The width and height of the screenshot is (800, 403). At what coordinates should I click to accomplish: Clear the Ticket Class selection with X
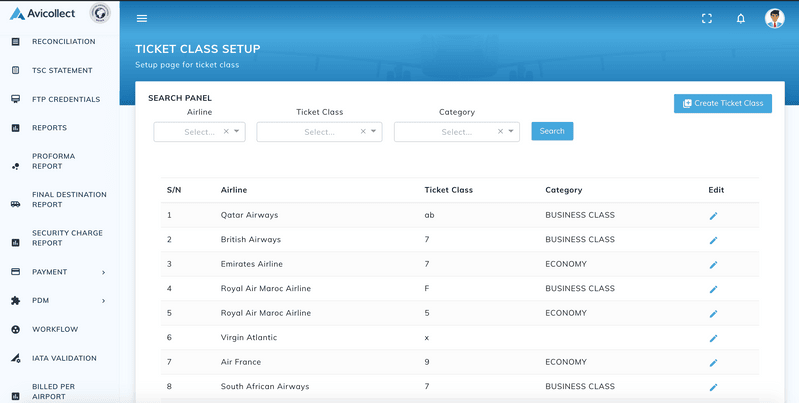tap(363, 132)
